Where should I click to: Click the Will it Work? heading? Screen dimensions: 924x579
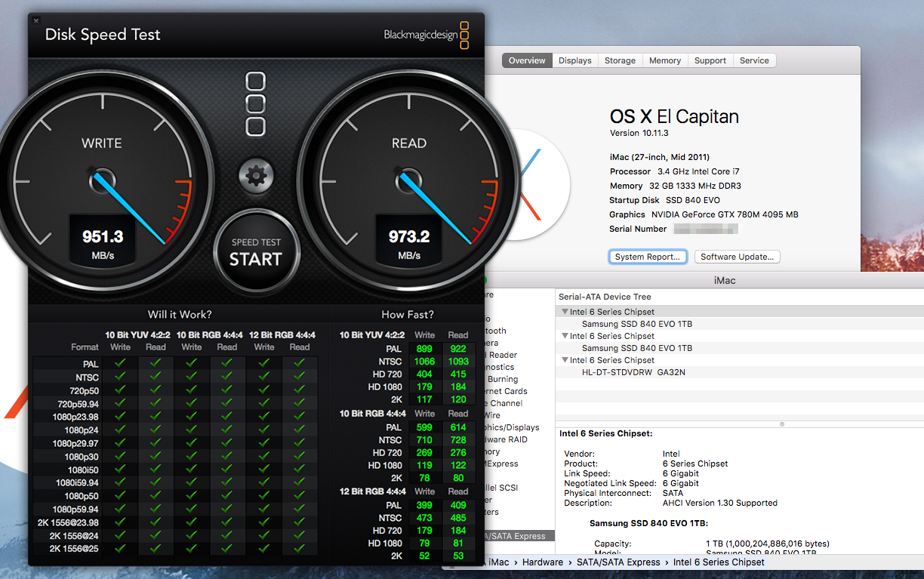point(180,314)
